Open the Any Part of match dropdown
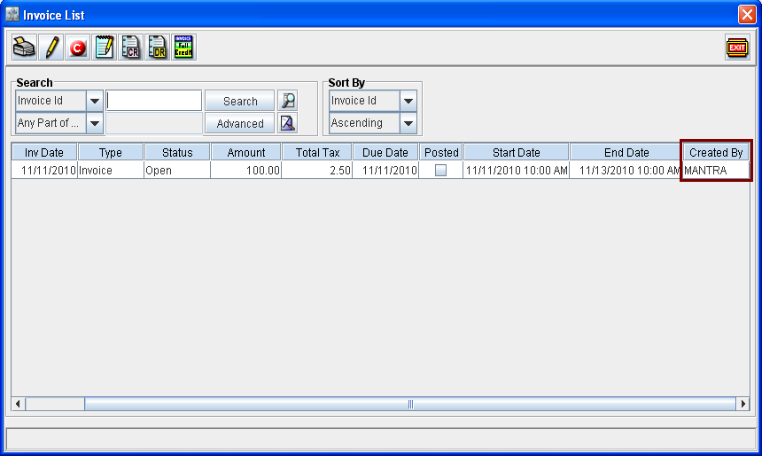 (94, 123)
